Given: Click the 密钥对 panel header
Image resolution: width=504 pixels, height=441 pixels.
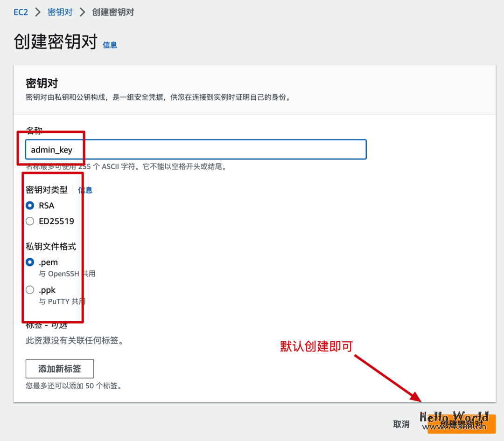Looking at the screenshot, I should (x=41, y=83).
